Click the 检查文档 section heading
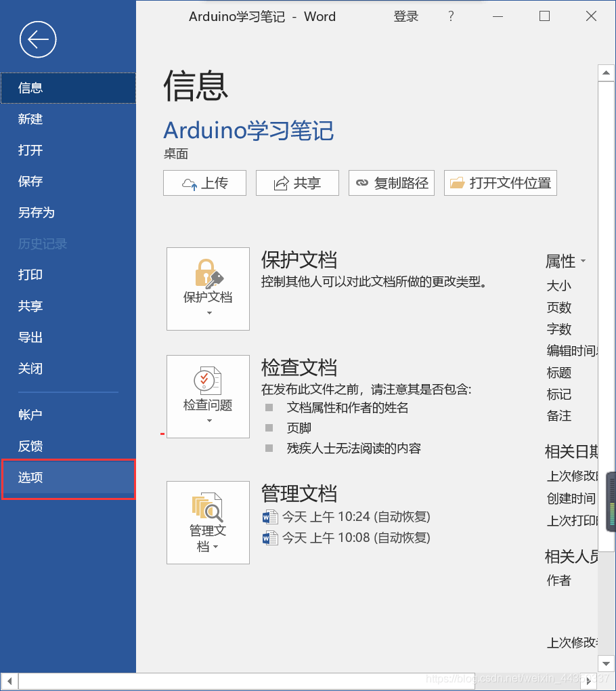This screenshot has height=691, width=616. (299, 368)
